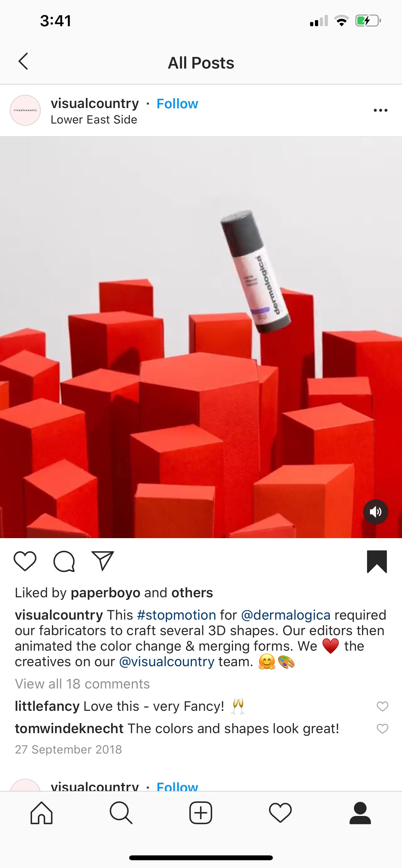Screen dimensions: 402x868
Task: Open the Search tab magnifier
Action: click(121, 813)
